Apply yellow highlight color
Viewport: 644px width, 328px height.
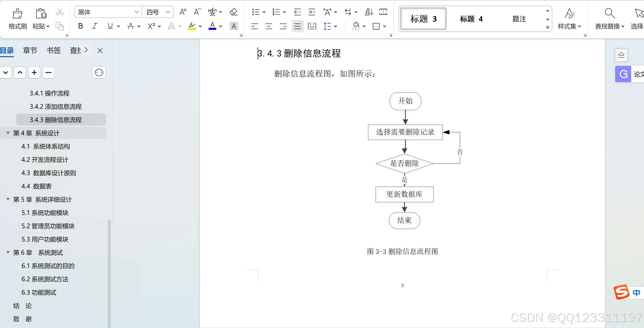click(x=192, y=26)
